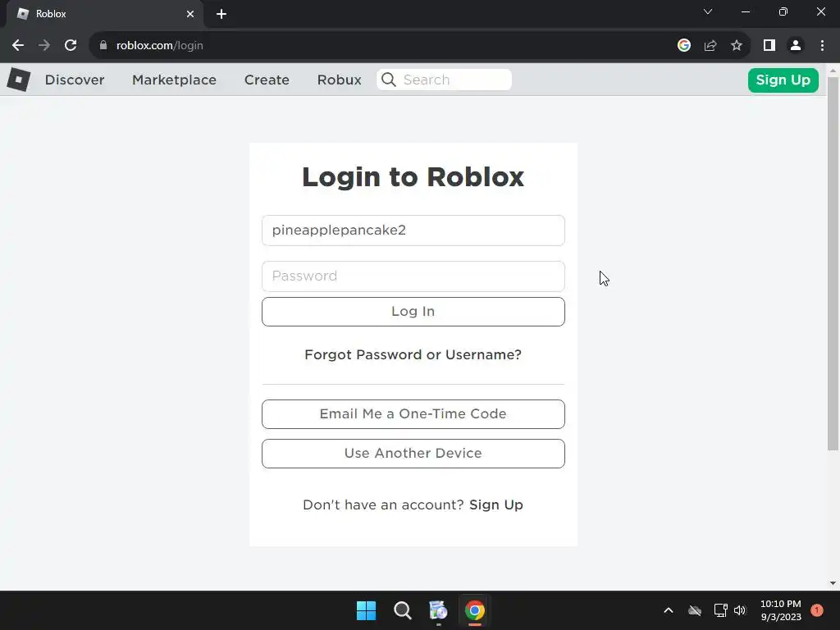840x630 pixels.
Task: Open the Windows Start menu
Action: point(367,610)
